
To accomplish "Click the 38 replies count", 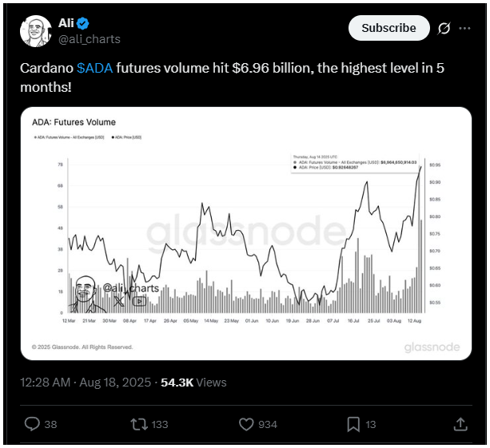I will coord(50,425).
